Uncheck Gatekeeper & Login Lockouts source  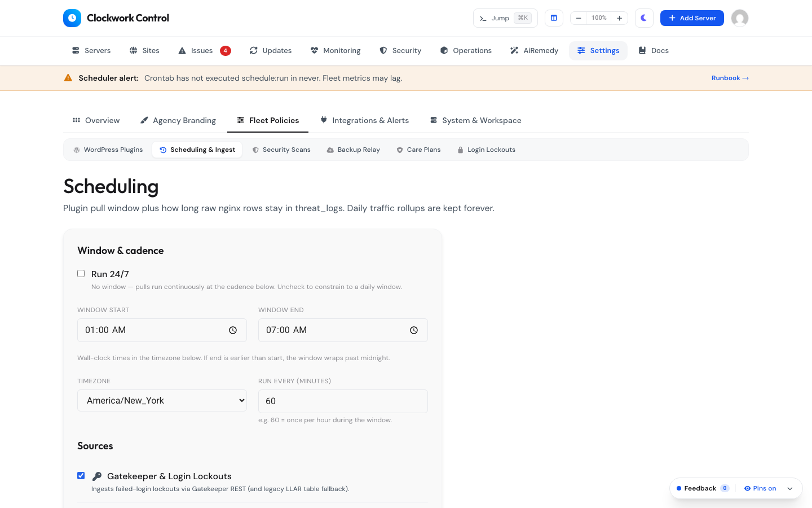pos(81,476)
